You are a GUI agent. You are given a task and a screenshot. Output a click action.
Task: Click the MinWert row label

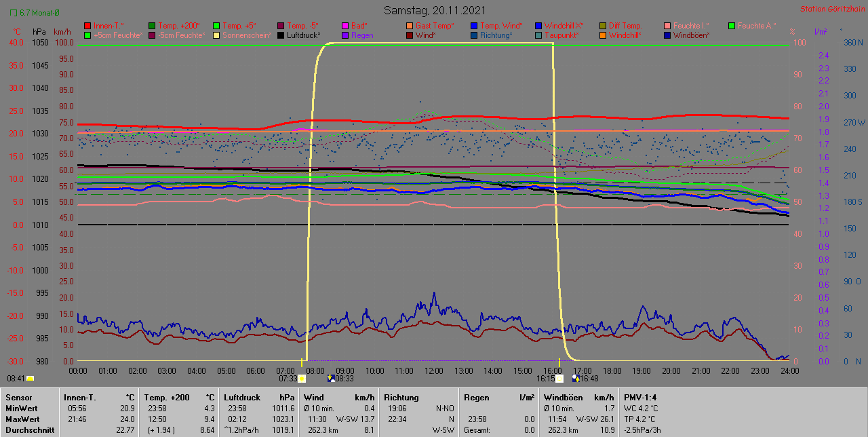coord(21,408)
